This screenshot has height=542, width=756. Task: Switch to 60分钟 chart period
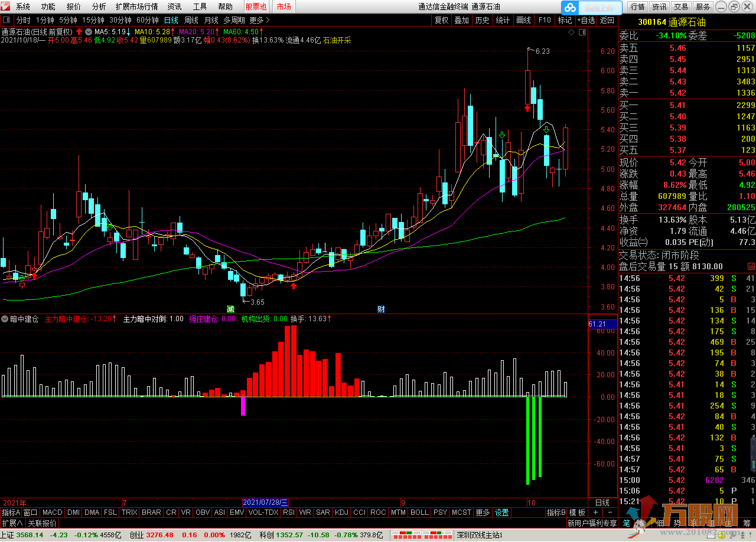point(148,20)
